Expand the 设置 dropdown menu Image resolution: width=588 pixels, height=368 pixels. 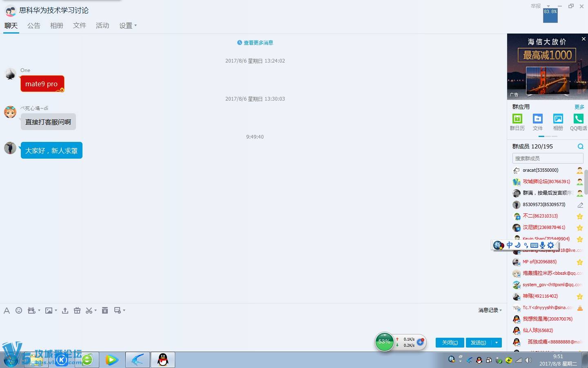click(x=128, y=25)
